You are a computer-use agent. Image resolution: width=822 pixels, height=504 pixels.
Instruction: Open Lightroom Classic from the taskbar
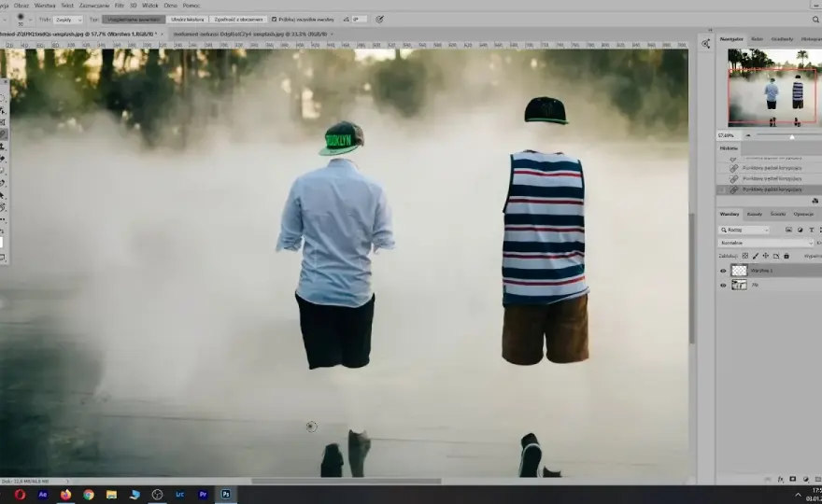179,495
